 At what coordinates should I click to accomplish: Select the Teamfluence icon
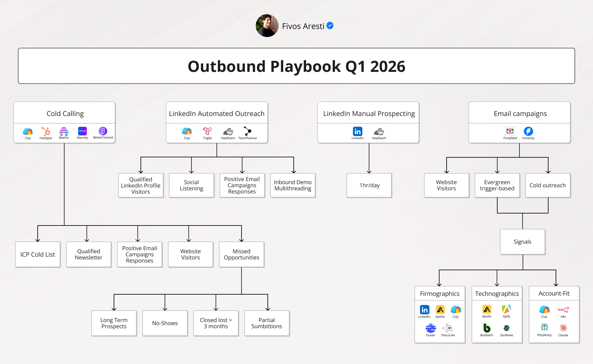247,131
